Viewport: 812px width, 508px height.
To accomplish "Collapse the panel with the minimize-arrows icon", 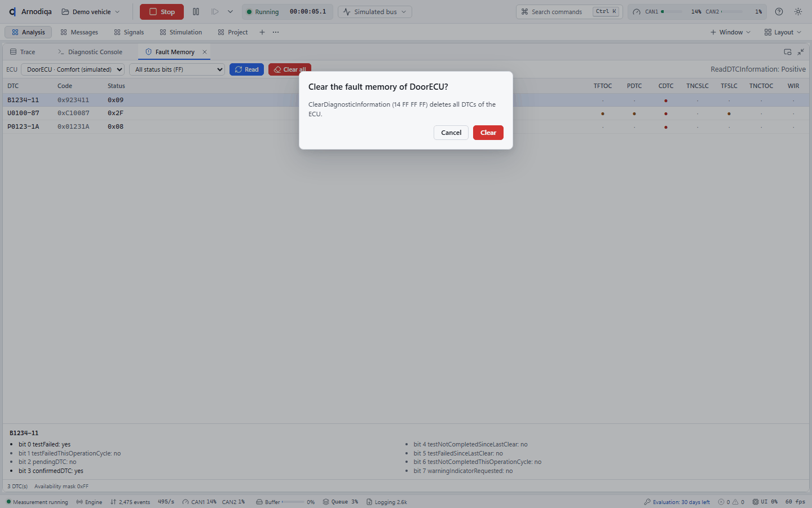I will pos(801,52).
